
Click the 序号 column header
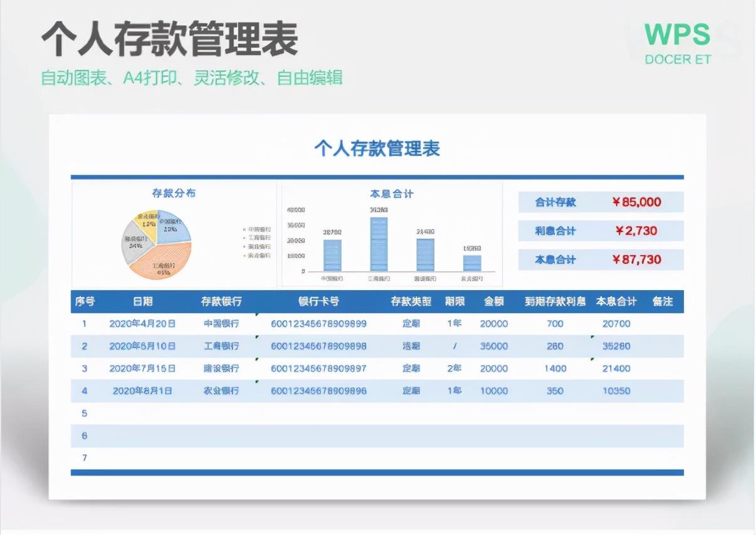(85, 301)
